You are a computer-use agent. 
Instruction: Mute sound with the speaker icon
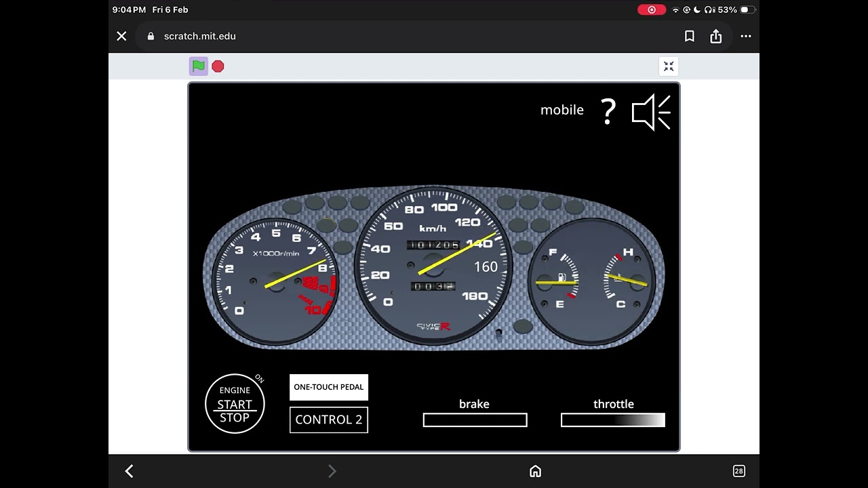(651, 112)
